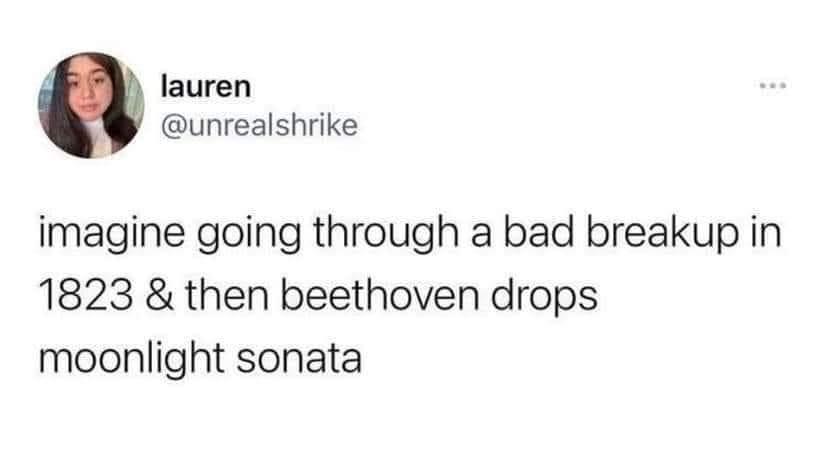Click the middle dot of options icon
Screen dimensions: 828x469
773,85
